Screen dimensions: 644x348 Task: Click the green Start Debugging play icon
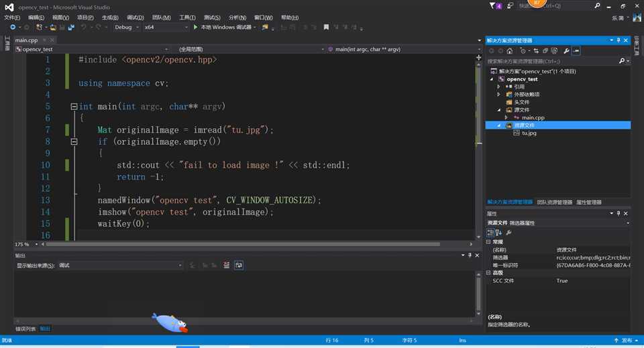click(x=196, y=27)
